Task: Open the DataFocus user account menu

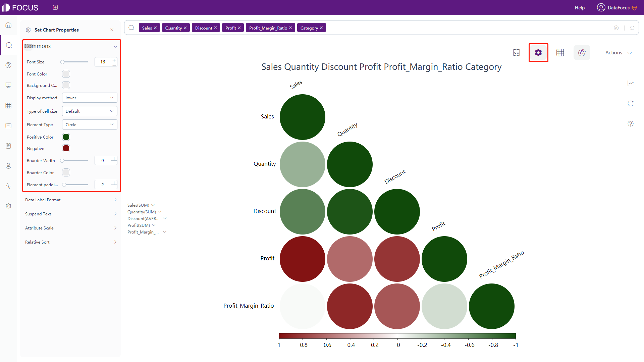Action: tap(617, 7)
